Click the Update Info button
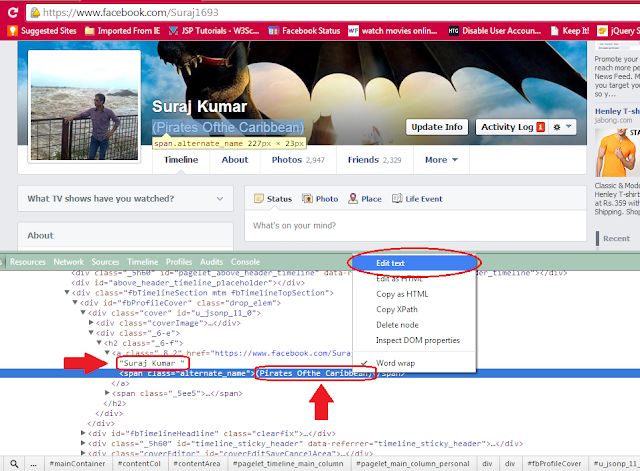This screenshot has width=640, height=471. [437, 127]
